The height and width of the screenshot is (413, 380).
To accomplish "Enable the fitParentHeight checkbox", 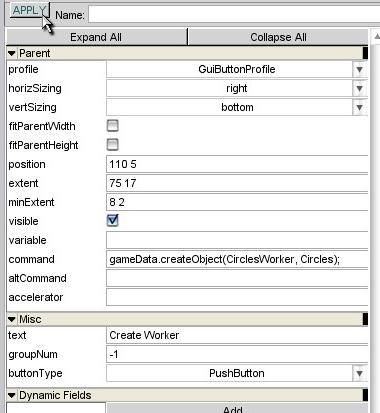I will 113,145.
